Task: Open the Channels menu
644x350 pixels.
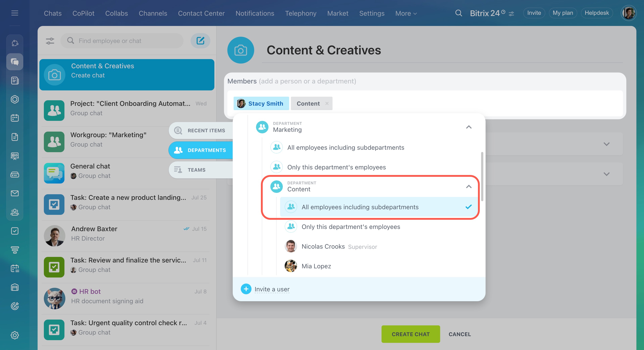Action: 153,13
